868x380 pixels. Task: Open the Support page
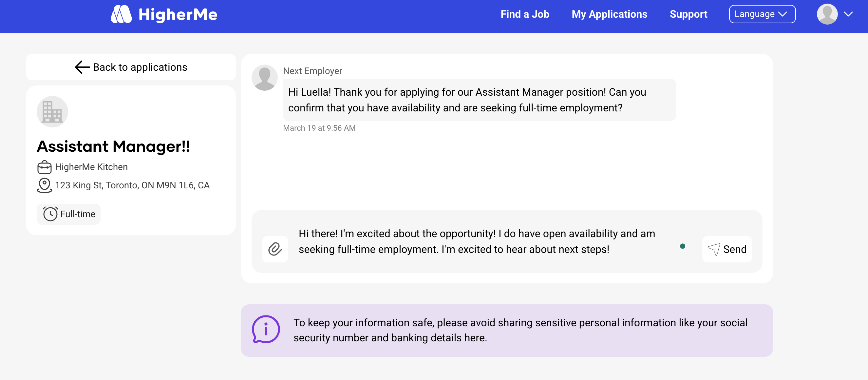pyautogui.click(x=688, y=14)
